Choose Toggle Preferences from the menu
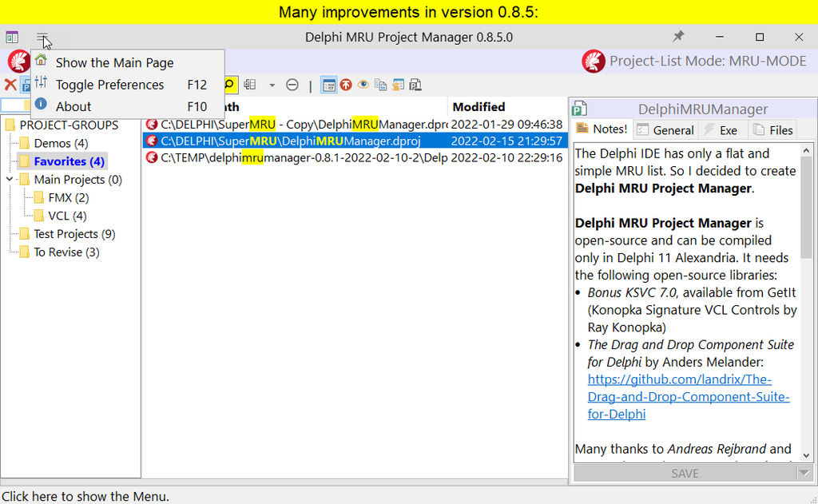Screen dimensions: 818x504 109,85
